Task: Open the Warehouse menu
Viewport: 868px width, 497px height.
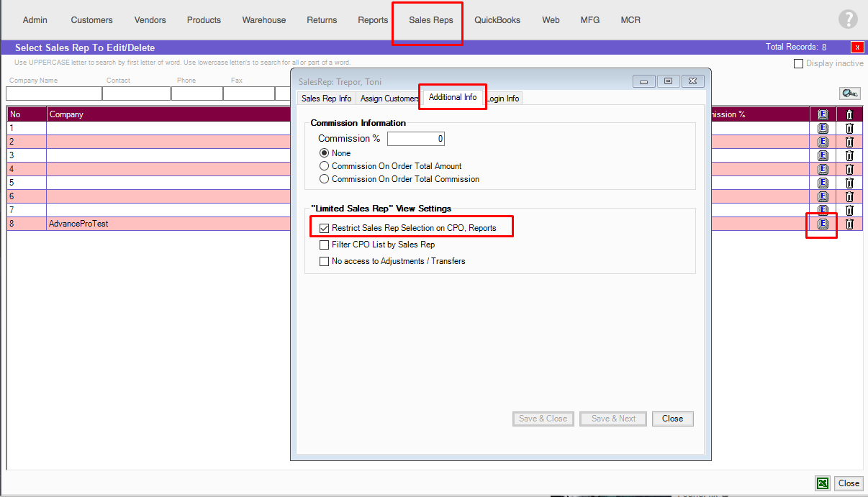Action: point(264,20)
